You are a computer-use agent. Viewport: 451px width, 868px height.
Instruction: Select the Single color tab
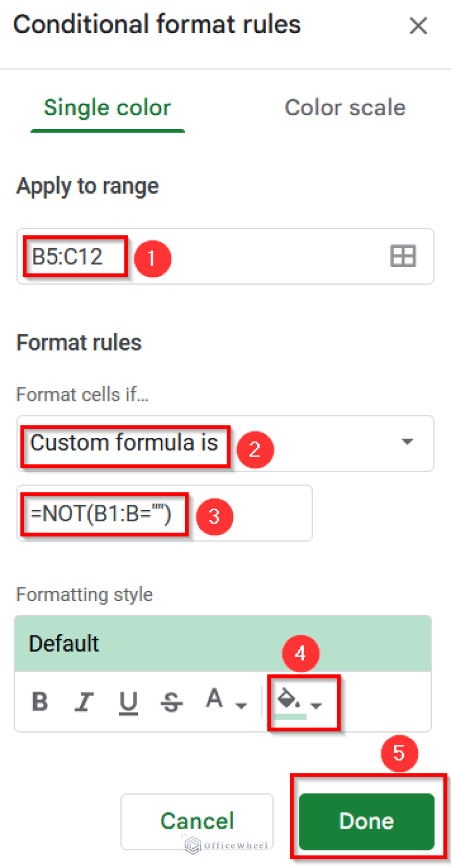pos(107,107)
